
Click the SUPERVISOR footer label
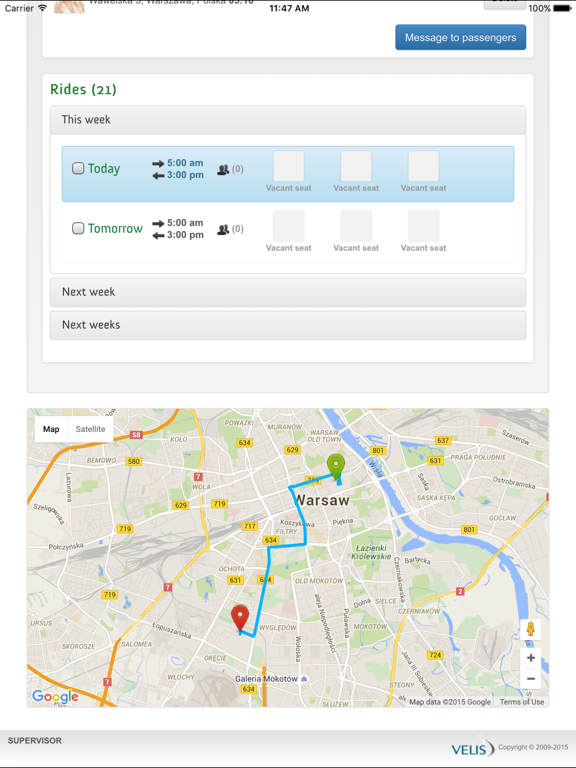pyautogui.click(x=35, y=741)
